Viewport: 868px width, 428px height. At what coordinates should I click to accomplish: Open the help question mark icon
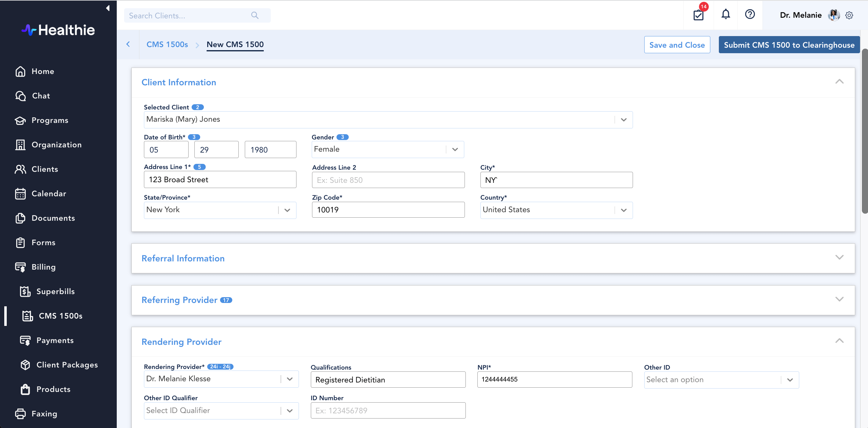point(750,15)
